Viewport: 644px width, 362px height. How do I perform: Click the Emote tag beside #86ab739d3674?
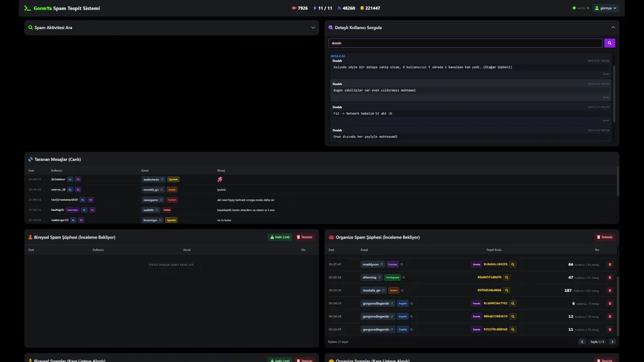point(476,317)
